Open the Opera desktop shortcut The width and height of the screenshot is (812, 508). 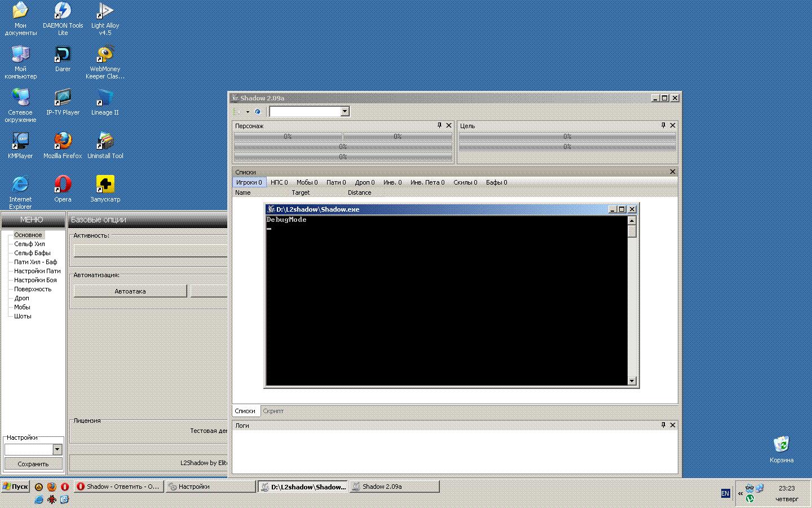coord(63,189)
